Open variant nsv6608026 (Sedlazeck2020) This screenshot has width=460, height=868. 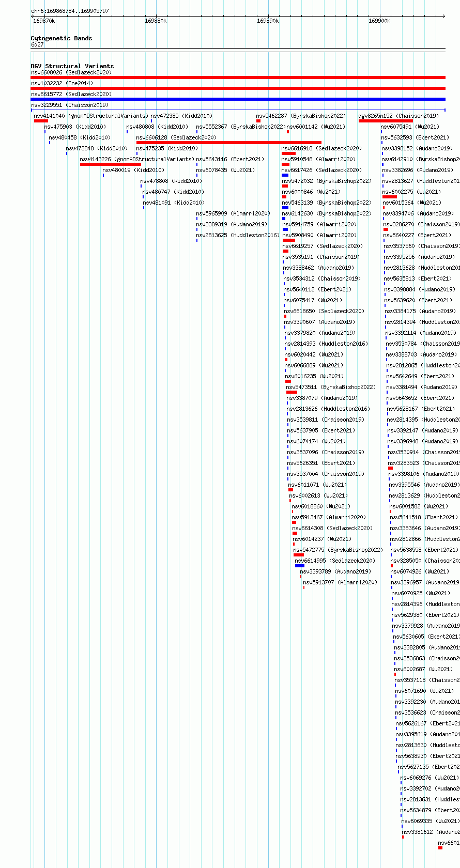pos(71,72)
